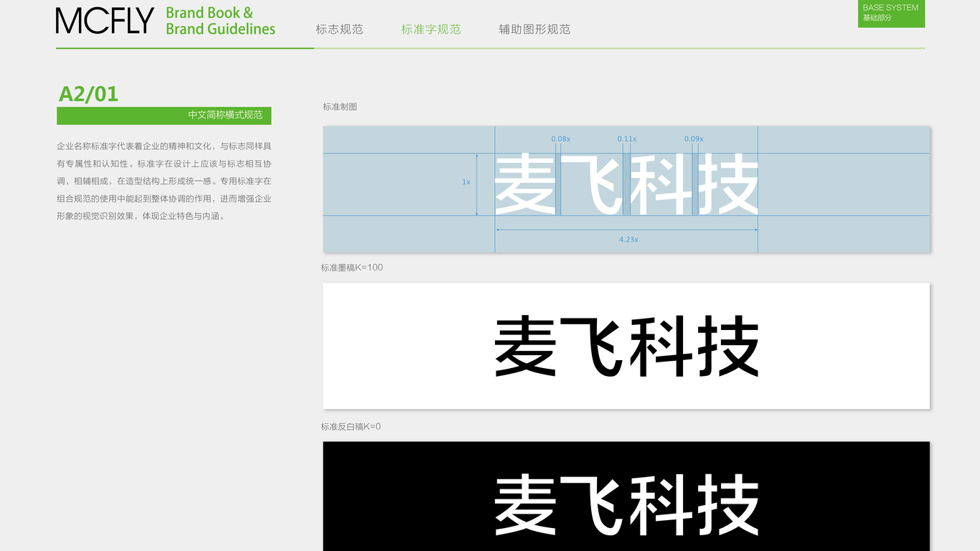Click the MCFLY logo
This screenshot has width=980, height=551.
point(105,21)
